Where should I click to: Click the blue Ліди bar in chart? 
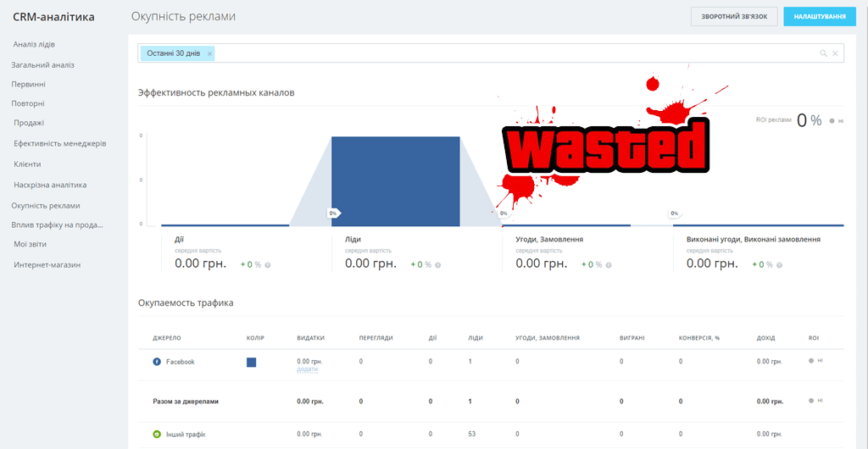[396, 181]
